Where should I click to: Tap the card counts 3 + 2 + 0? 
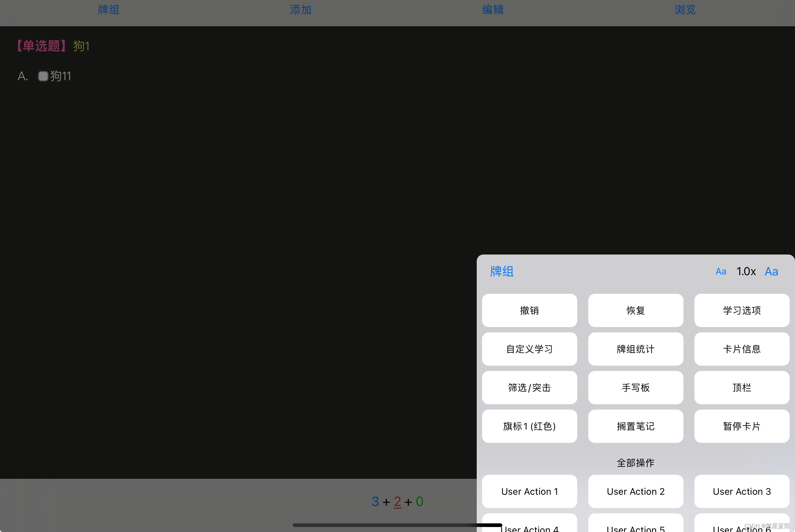[397, 501]
